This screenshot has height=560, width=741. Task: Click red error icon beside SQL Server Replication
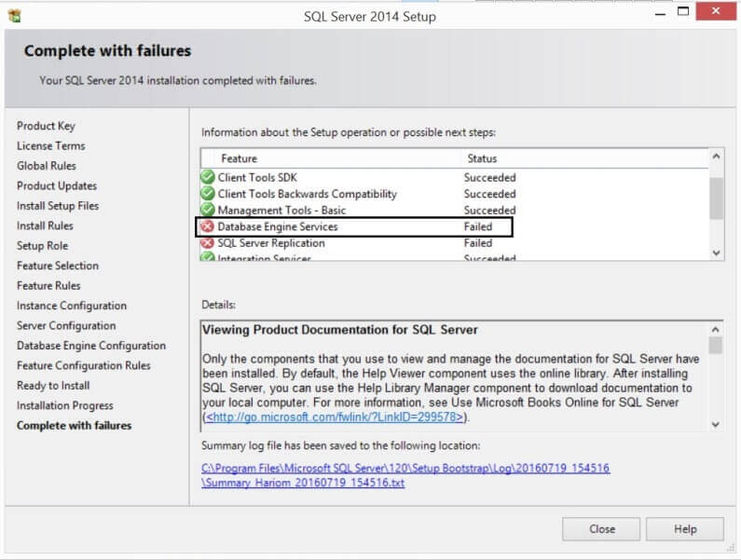click(208, 243)
